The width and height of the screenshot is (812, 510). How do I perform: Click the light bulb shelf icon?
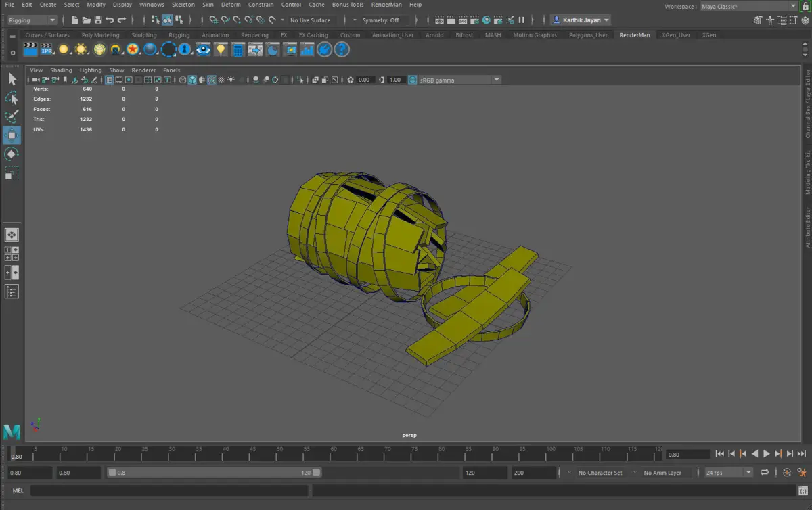coord(221,49)
